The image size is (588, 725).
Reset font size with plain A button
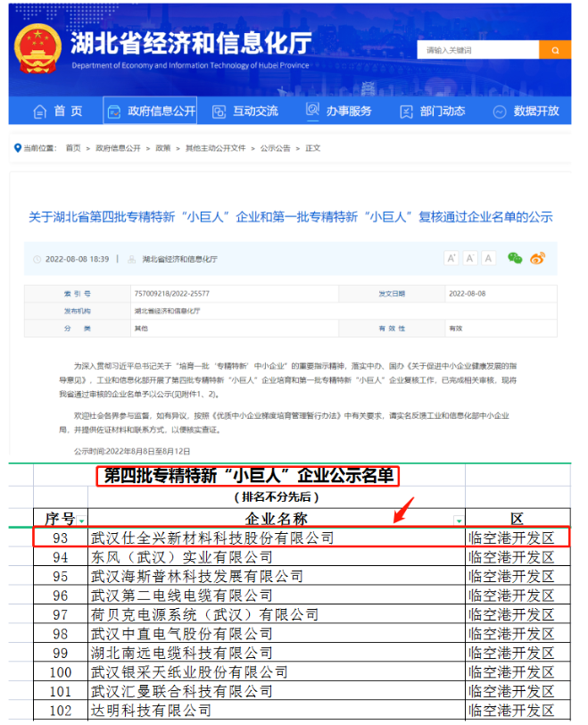pos(488,258)
